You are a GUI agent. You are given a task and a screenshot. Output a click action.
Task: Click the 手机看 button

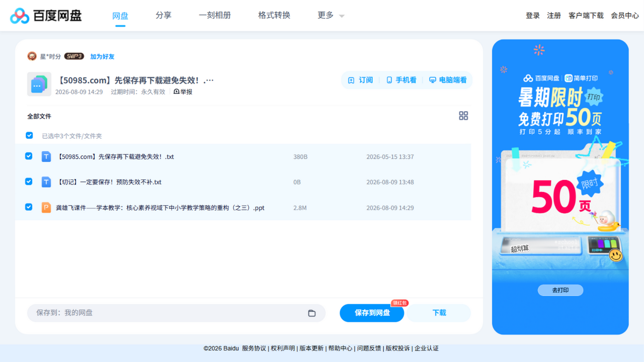coord(401,80)
